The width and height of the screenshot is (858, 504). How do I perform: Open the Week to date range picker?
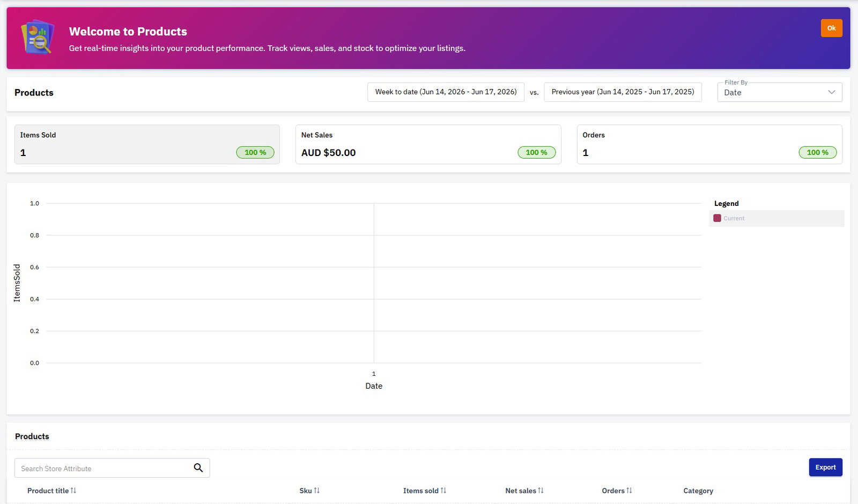click(x=446, y=92)
